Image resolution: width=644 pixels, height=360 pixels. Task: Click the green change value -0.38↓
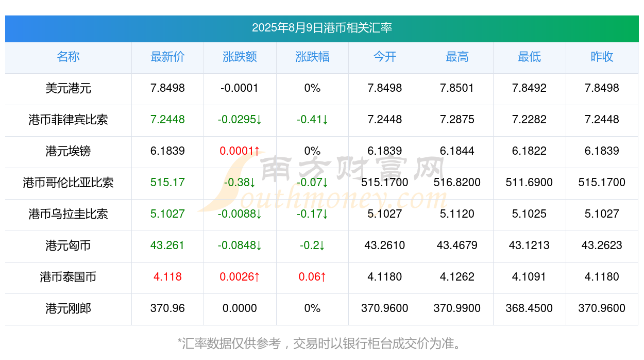click(x=240, y=183)
